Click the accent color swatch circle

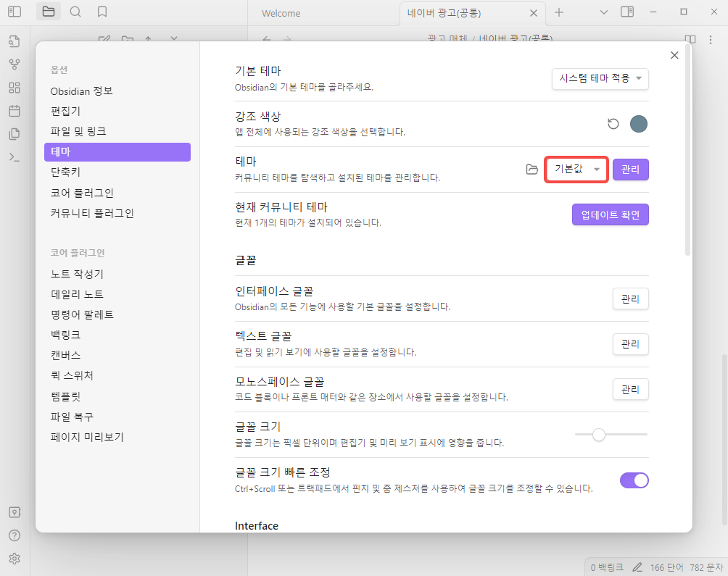point(638,123)
